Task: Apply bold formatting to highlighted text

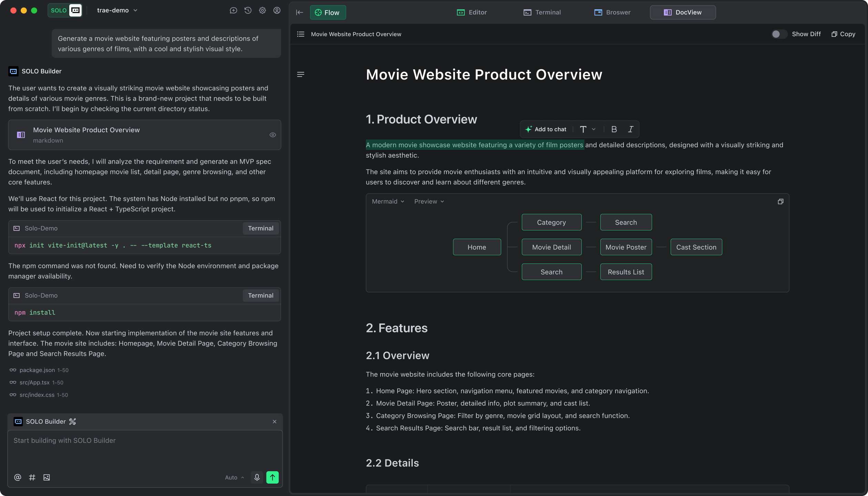Action: [614, 129]
